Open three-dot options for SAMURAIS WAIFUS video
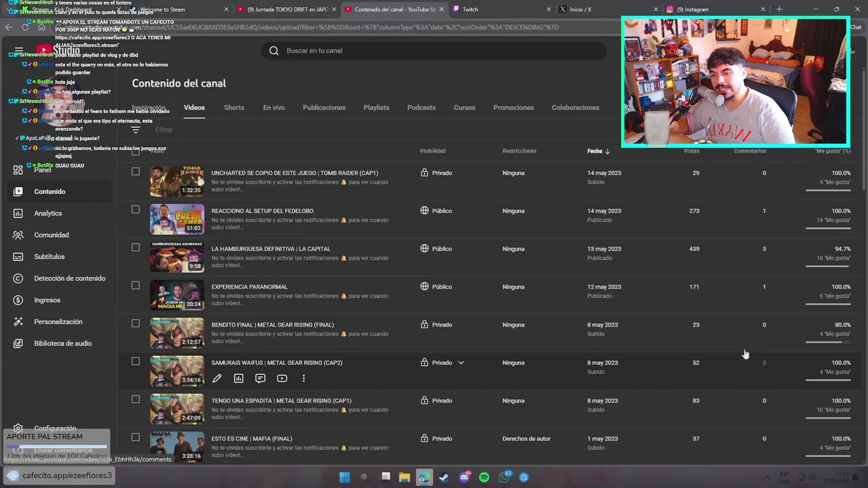This screenshot has width=868, height=488. [304, 379]
